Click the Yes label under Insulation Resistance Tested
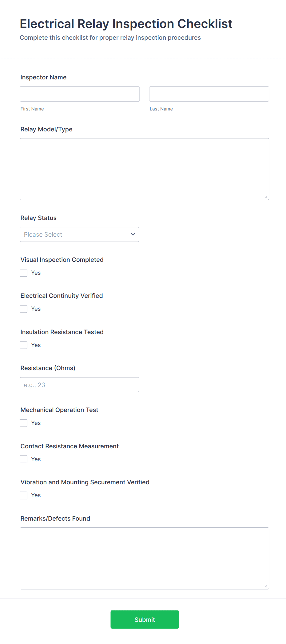The width and height of the screenshot is (286, 644). 36,345
